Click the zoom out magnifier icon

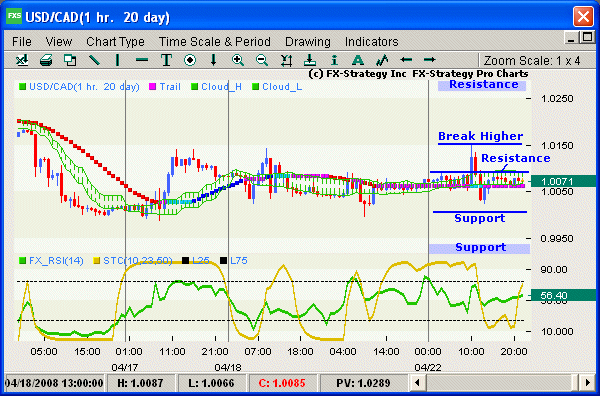(x=262, y=60)
